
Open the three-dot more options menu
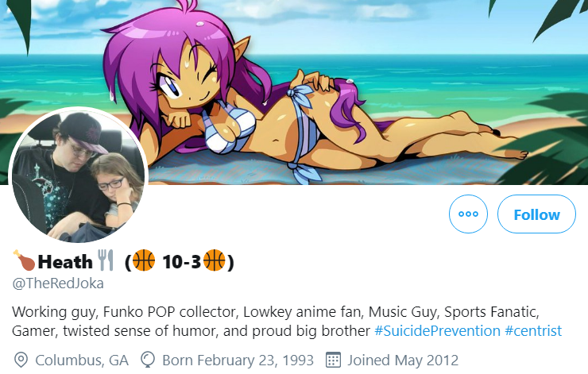point(468,214)
